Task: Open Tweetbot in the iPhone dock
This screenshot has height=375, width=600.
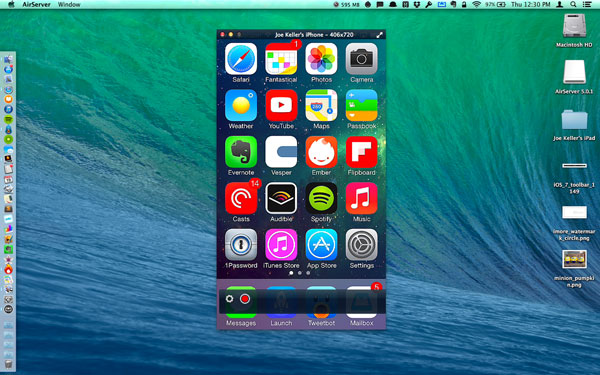Action: coord(321,302)
